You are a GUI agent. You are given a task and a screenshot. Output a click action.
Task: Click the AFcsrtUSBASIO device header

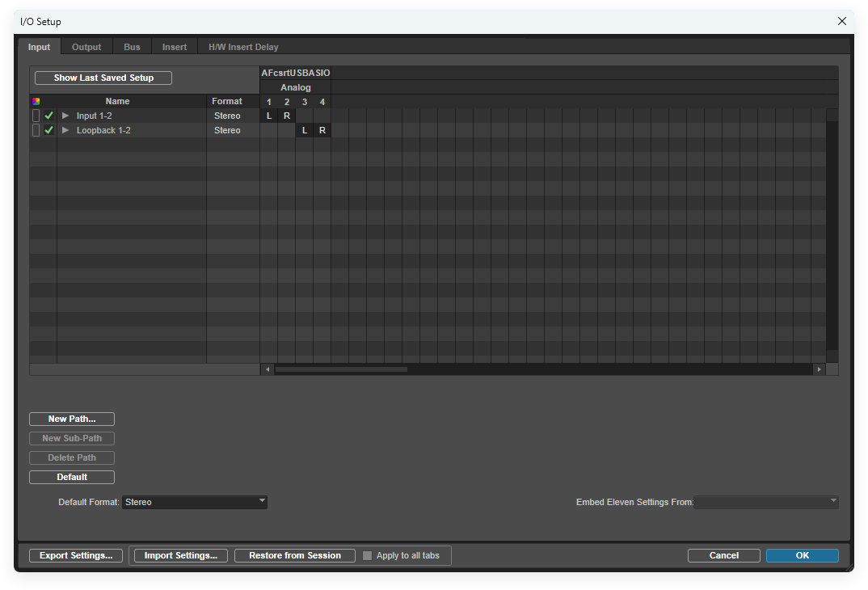tap(296, 73)
